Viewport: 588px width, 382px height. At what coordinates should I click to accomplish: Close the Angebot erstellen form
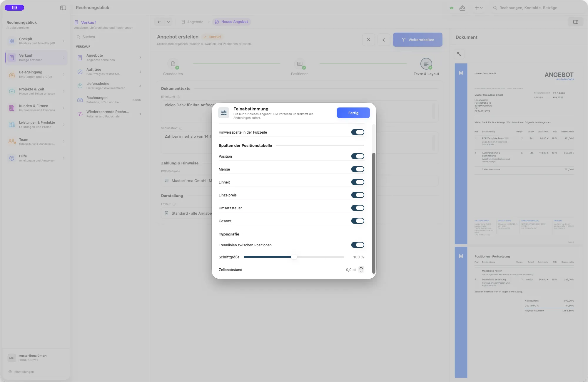pos(369,40)
